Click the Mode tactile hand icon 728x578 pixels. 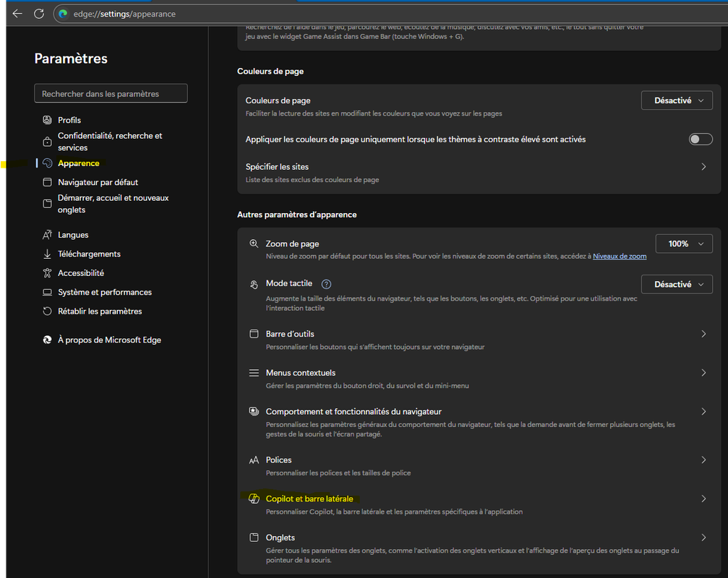[x=254, y=285]
